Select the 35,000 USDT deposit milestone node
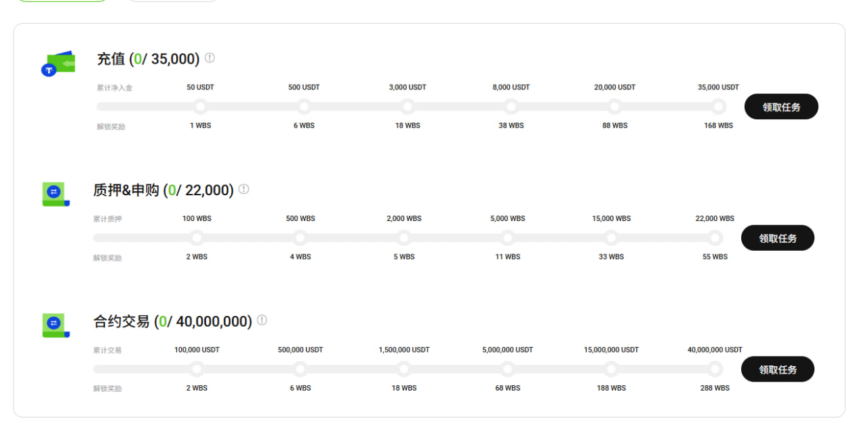Screen dimensions: 868x438 [x=718, y=106]
